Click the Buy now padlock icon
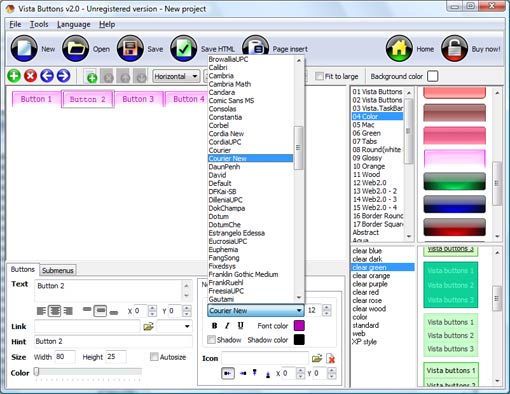The height and width of the screenshot is (394, 510). (454, 49)
